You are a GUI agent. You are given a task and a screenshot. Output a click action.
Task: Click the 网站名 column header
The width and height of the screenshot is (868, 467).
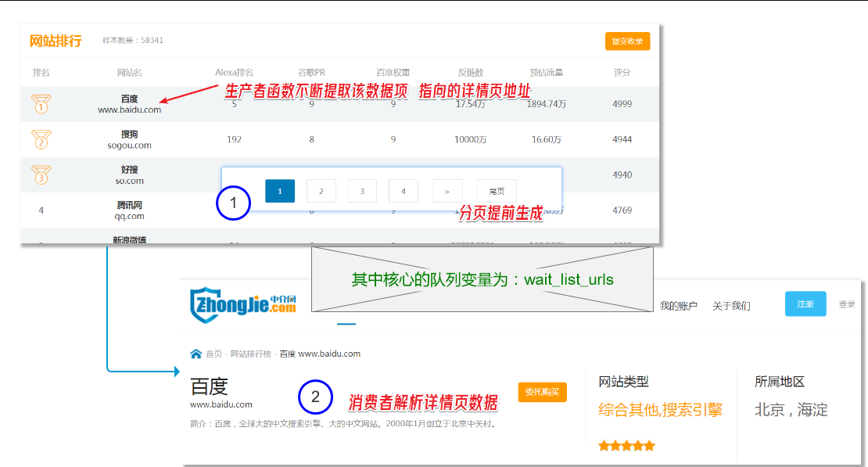[130, 73]
